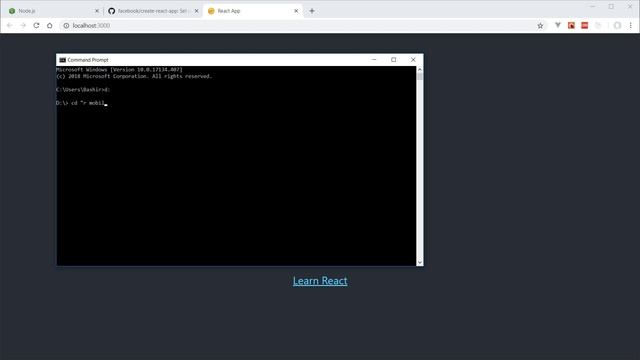View site information for localhost
The width and height of the screenshot is (640, 360).
66,25
